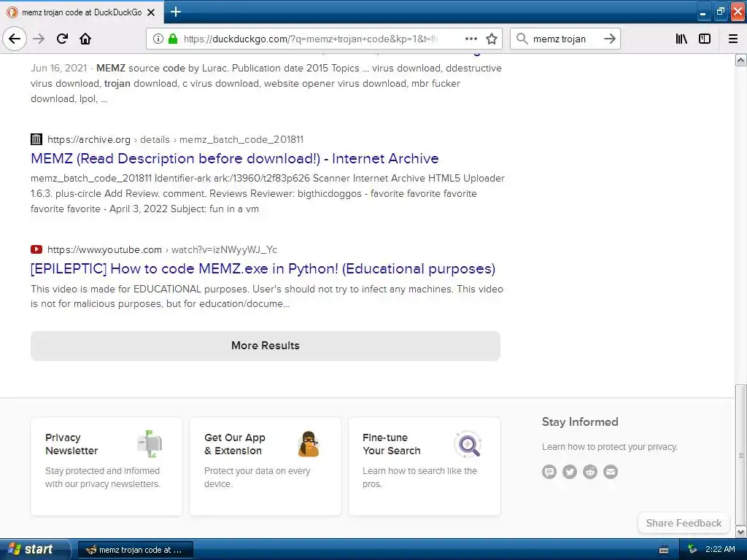Image resolution: width=747 pixels, height=560 pixels.
Task: Click the keyboard icon in system tray
Action: click(664, 550)
